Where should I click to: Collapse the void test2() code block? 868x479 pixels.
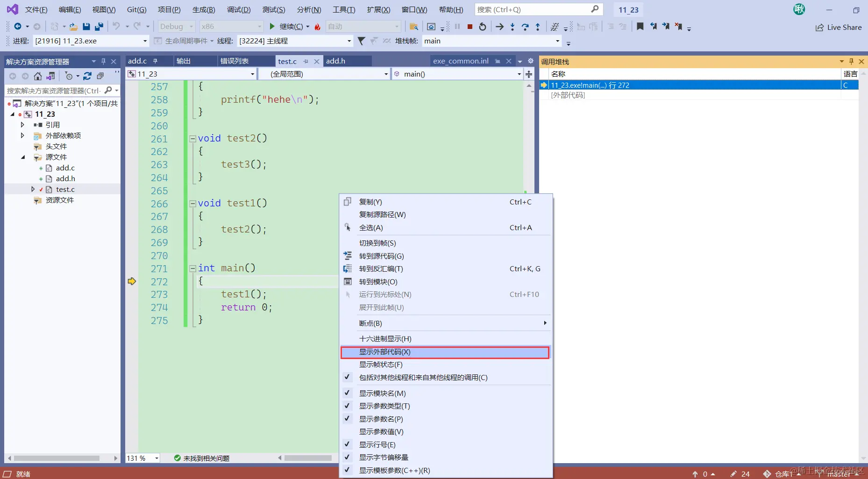tap(192, 139)
